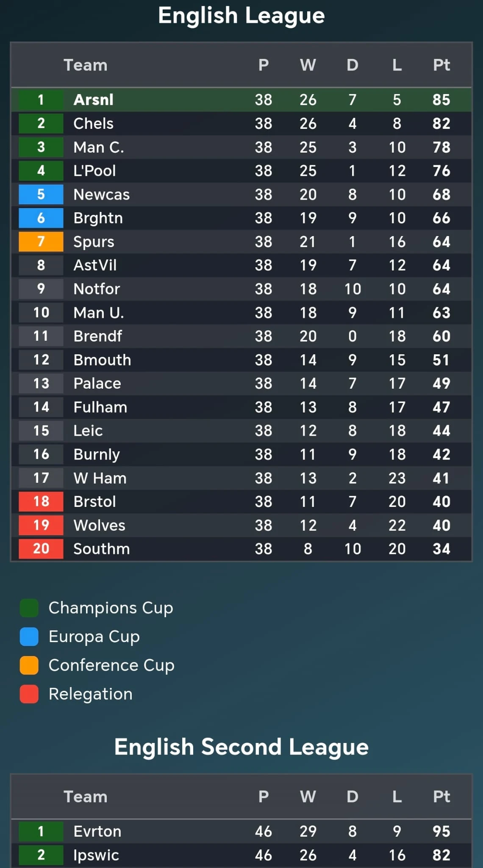The image size is (483, 868).
Task: Select the Team column header in Second League
Action: click(85, 797)
